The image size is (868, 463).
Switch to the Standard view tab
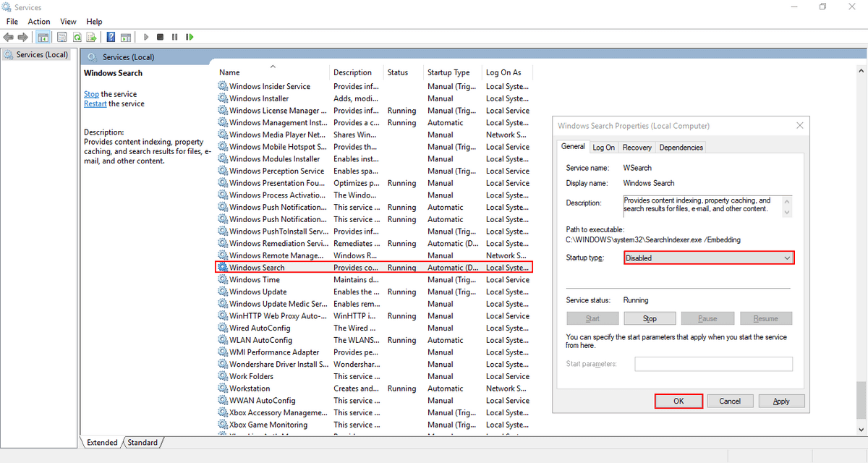142,442
